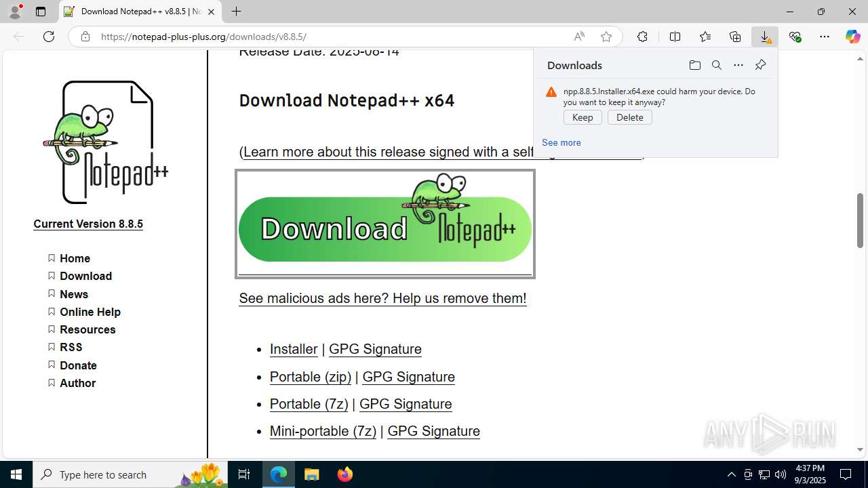Click the Download Notepad++ x64 heading
The image size is (868, 488).
(347, 100)
